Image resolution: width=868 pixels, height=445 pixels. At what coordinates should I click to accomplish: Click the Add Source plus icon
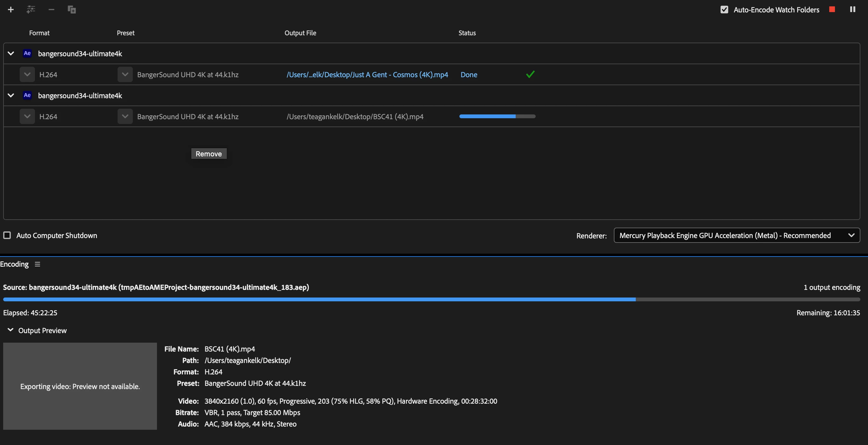tap(11, 10)
